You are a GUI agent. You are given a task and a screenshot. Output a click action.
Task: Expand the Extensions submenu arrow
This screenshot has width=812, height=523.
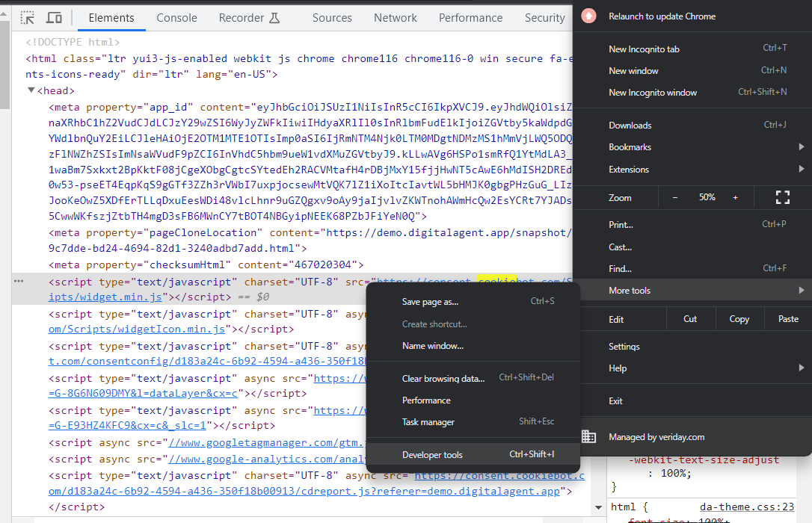801,169
